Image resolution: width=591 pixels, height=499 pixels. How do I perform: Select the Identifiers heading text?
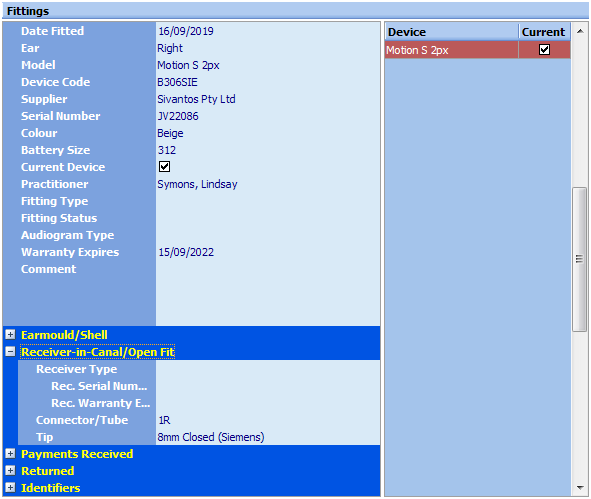51,488
